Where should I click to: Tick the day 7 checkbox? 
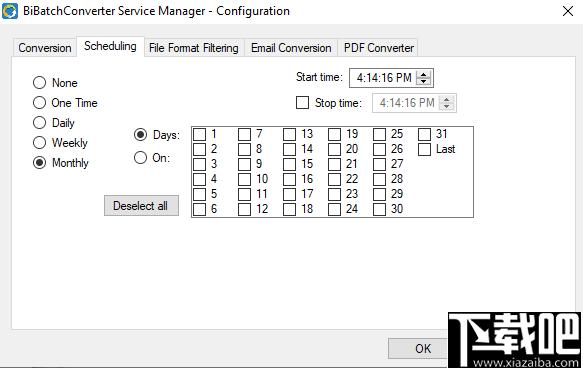coord(244,134)
